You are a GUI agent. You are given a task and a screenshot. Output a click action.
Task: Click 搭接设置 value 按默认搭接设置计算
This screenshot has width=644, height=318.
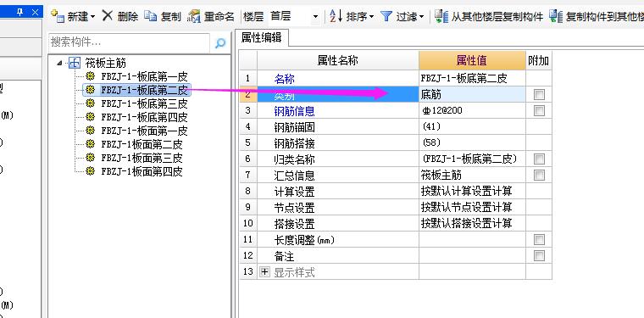pyautogui.click(x=472, y=223)
